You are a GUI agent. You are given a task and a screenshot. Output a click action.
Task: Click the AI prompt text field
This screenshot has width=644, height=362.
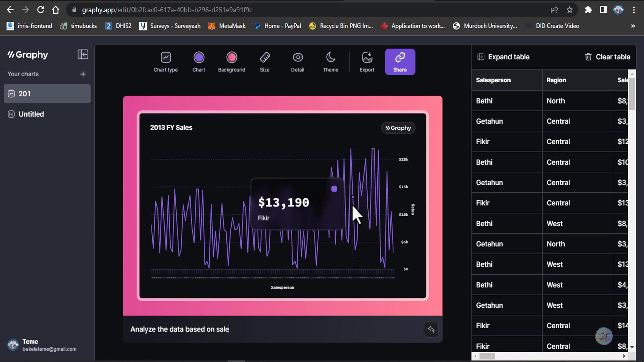(x=268, y=329)
